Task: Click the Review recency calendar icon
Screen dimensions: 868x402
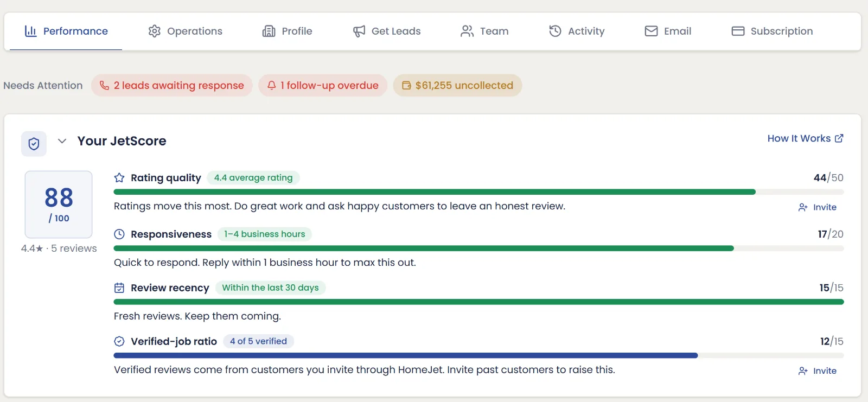Action: pyautogui.click(x=119, y=288)
